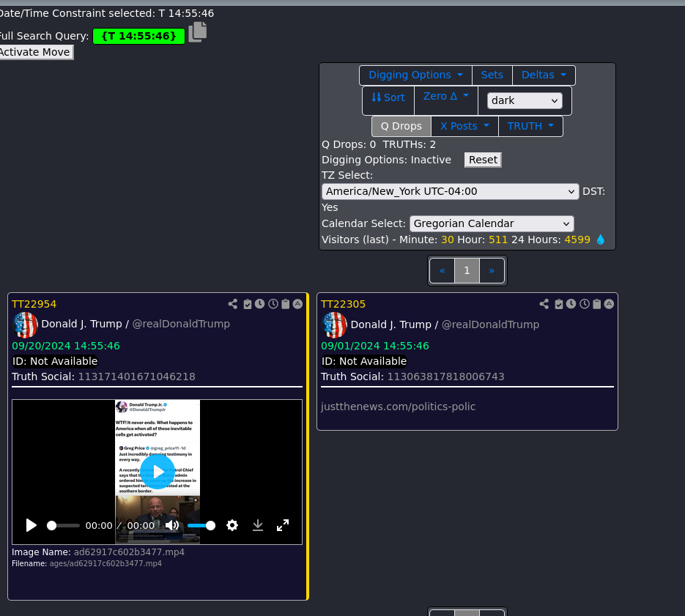
Task: Expand the X Posts dropdown
Action: pyautogui.click(x=464, y=126)
